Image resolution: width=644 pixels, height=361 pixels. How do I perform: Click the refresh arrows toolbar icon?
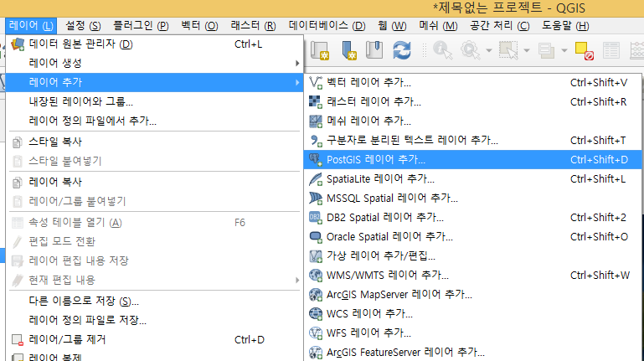tap(402, 50)
